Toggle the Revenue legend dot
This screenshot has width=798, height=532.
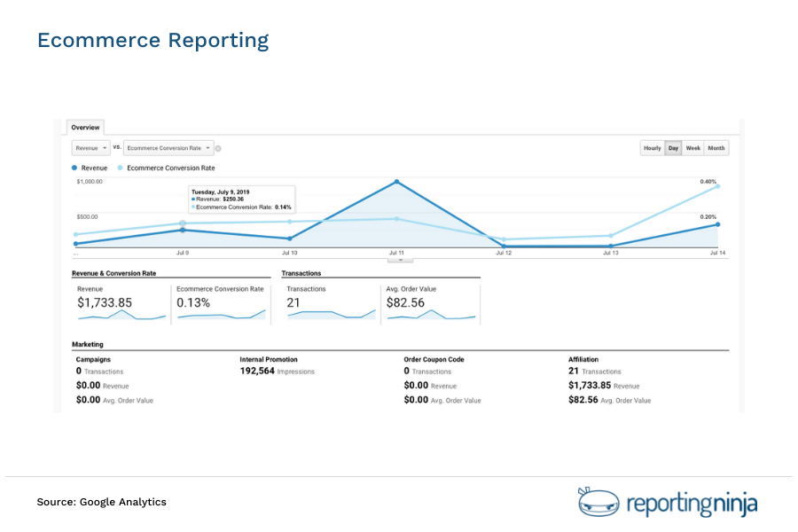click(x=74, y=167)
